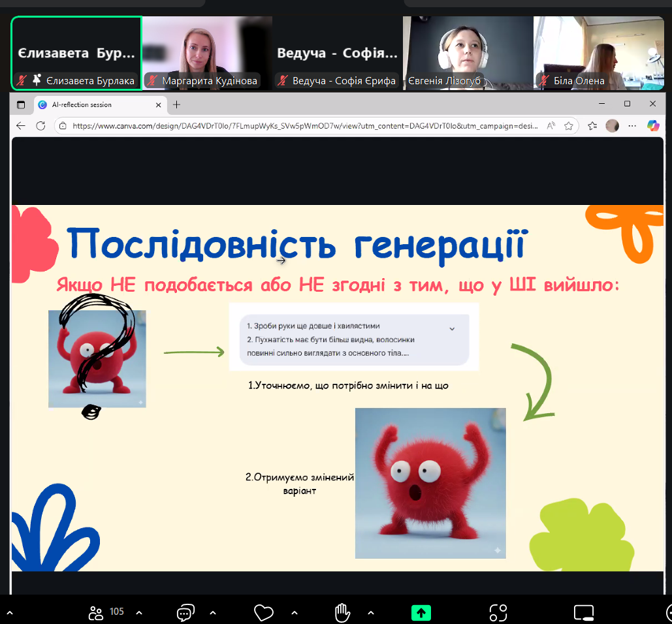Click the heart reactions icon

pyautogui.click(x=263, y=612)
